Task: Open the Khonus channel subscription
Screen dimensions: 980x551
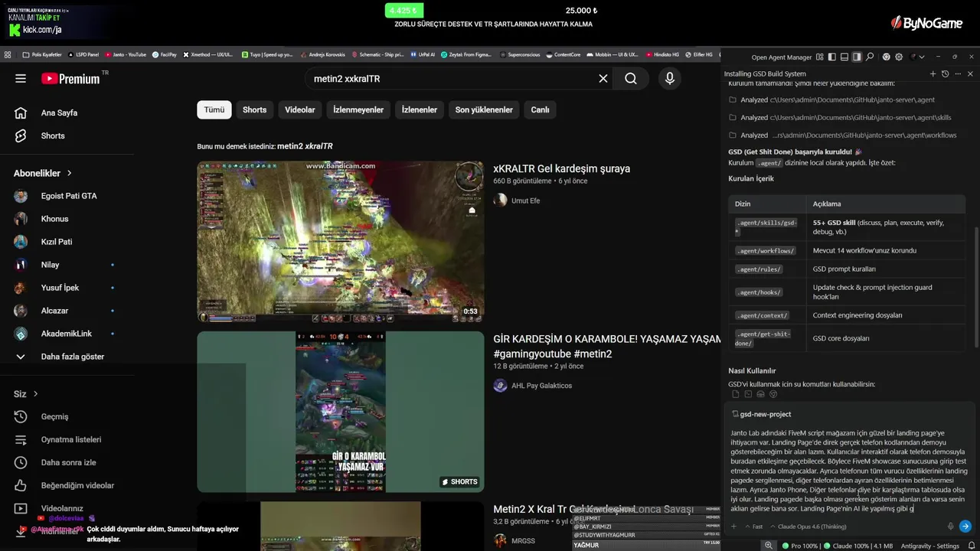Action: click(x=54, y=219)
